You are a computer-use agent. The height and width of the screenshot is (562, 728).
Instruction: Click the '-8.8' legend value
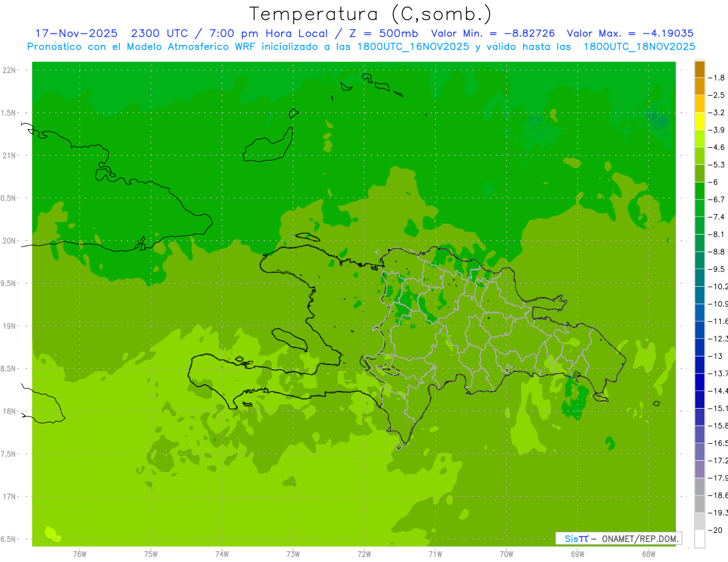(717, 252)
